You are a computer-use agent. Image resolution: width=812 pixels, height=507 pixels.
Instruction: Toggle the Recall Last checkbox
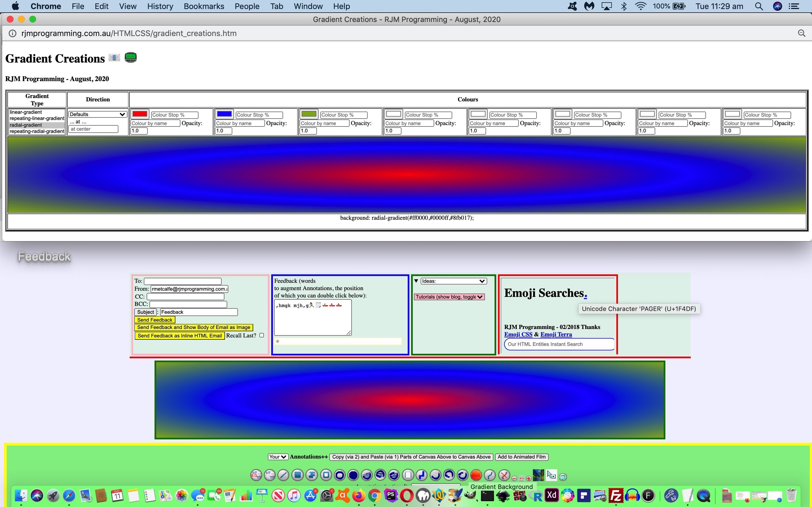[x=262, y=335]
